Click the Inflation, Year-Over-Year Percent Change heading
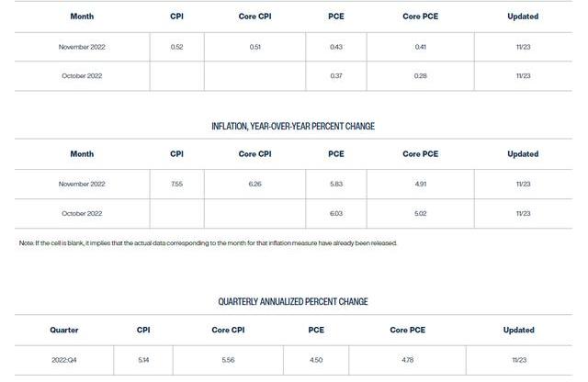This screenshot has width=588, height=382. pos(293,126)
